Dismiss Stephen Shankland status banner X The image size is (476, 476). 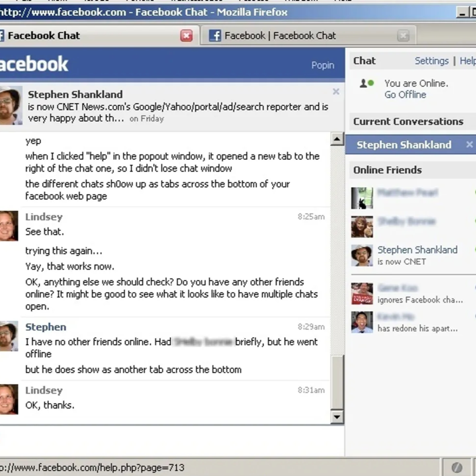[x=336, y=92]
